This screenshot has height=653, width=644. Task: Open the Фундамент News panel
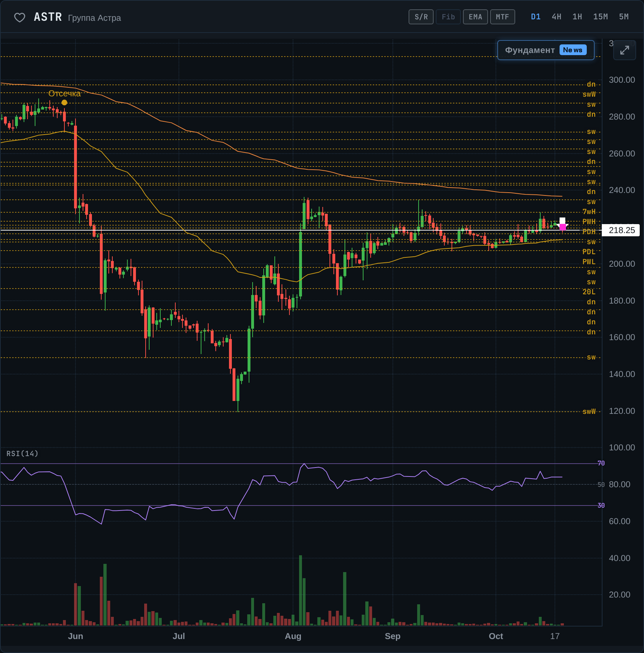click(546, 50)
